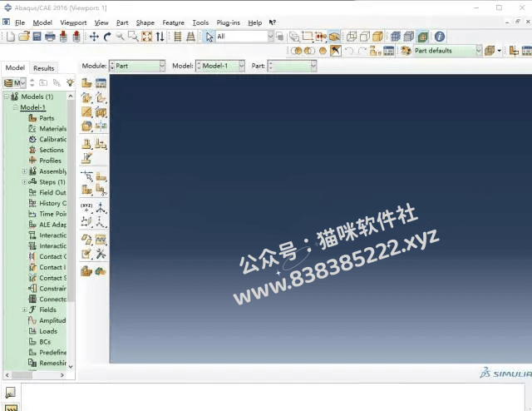Image resolution: width=532 pixels, height=411 pixels.
Task: Select the Create Mirror tool icon
Action: point(101,126)
